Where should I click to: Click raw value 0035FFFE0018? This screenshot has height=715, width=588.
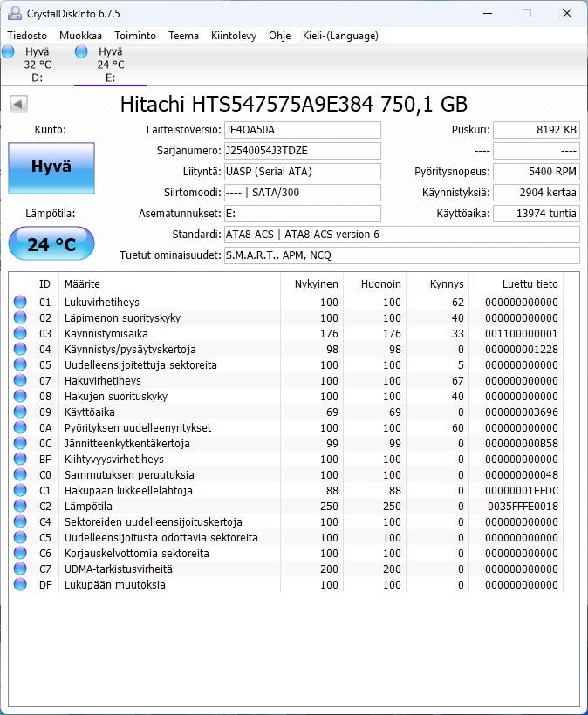(523, 506)
